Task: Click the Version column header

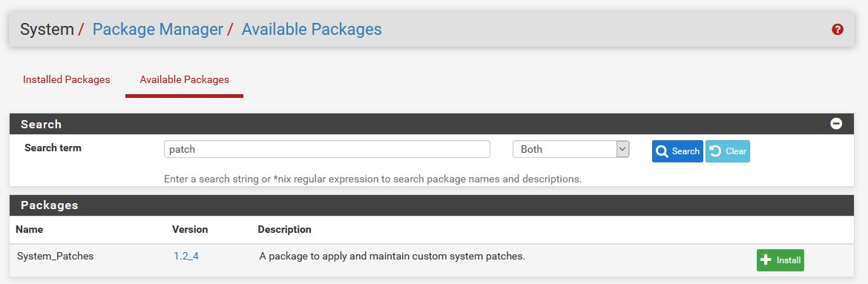Action: [190, 229]
